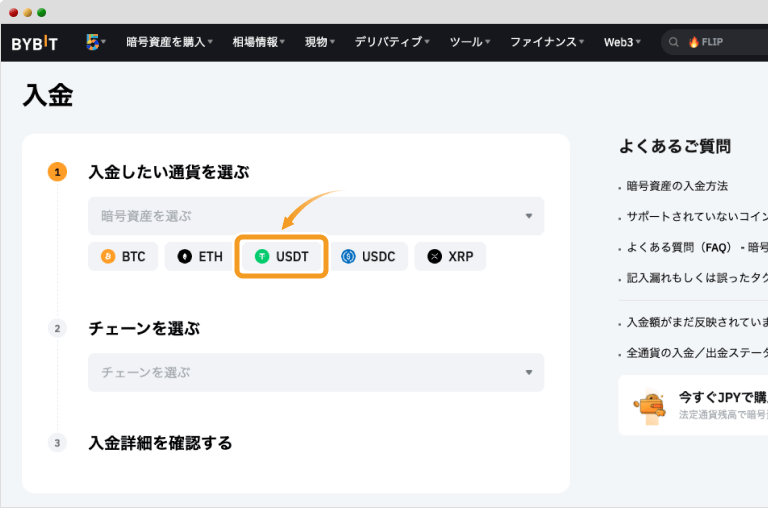
Task: Click the wallet illustration in JPY banner
Action: 650,406
